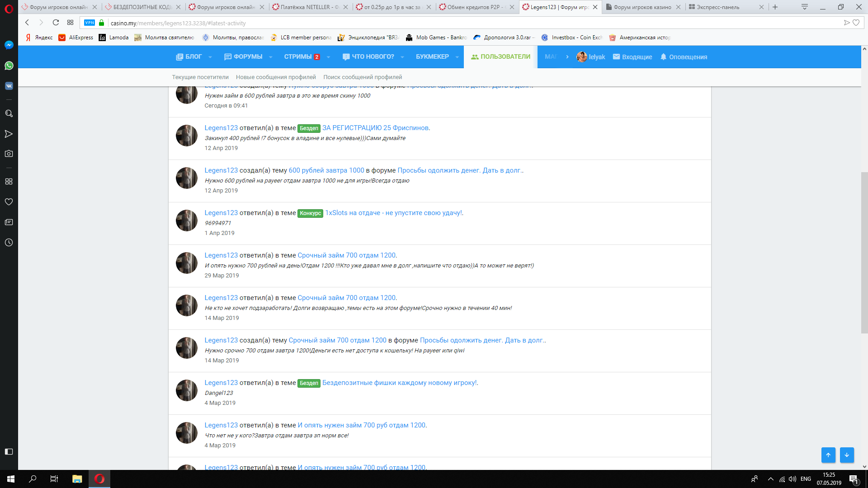Open the history clock icon in the sidebar
This screenshot has width=868, height=488.
[9, 243]
